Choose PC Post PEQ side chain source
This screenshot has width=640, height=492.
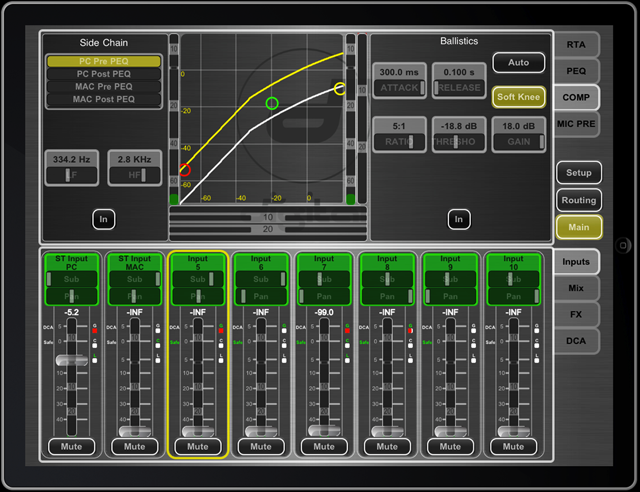coord(104,74)
